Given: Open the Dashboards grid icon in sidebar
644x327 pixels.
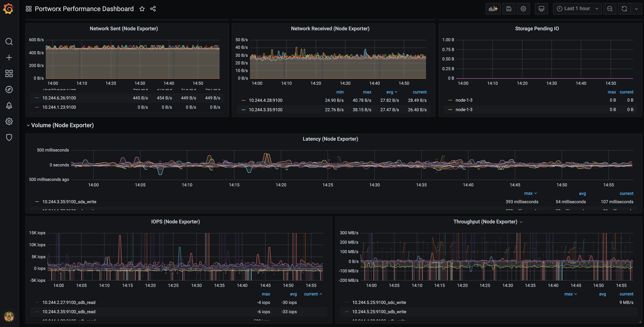Looking at the screenshot, I should (9, 73).
